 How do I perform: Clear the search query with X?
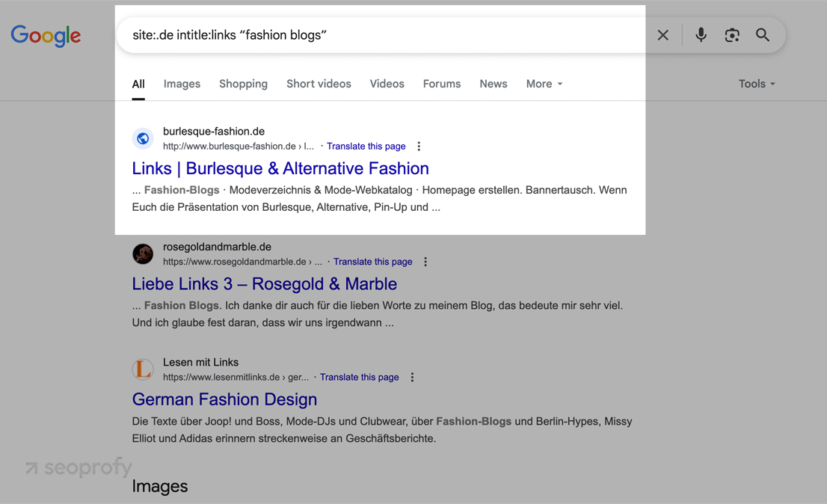tap(663, 35)
